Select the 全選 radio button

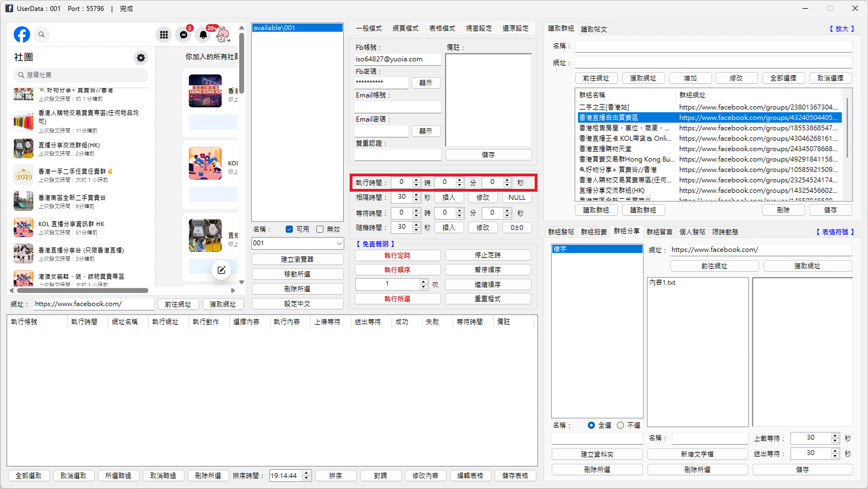pos(591,425)
